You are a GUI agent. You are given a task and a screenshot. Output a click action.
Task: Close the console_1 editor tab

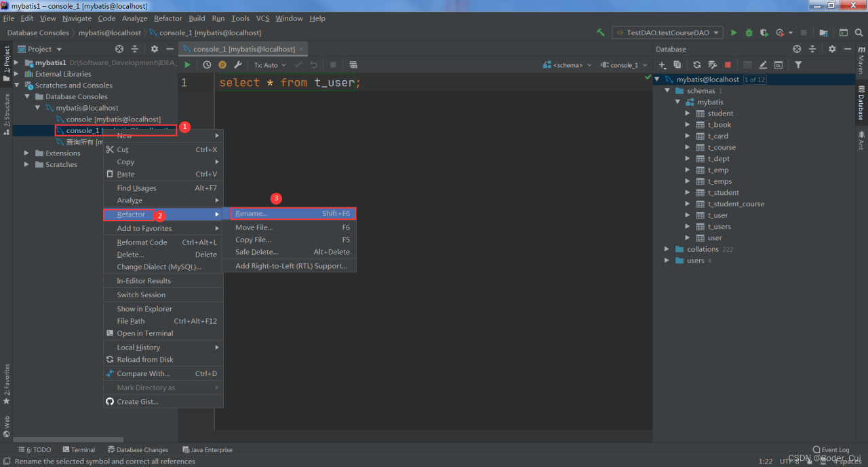click(x=302, y=49)
